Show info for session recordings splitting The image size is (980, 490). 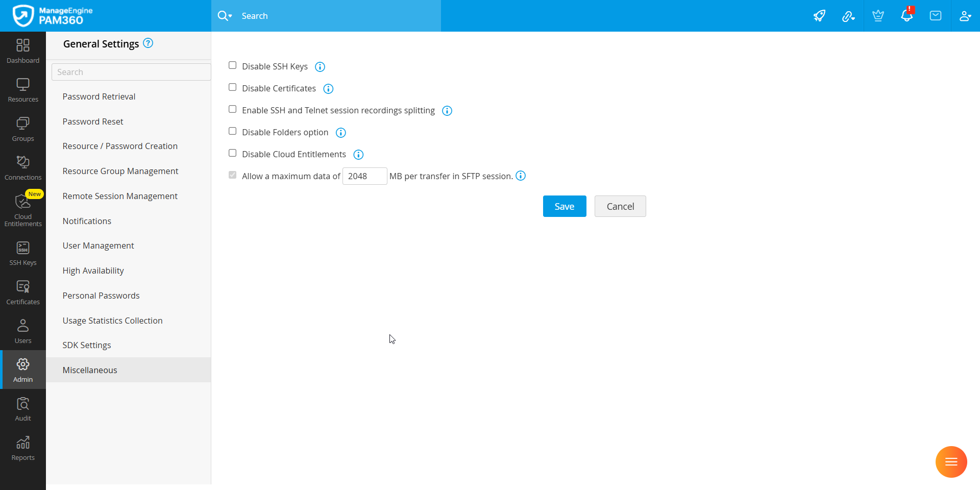(447, 111)
